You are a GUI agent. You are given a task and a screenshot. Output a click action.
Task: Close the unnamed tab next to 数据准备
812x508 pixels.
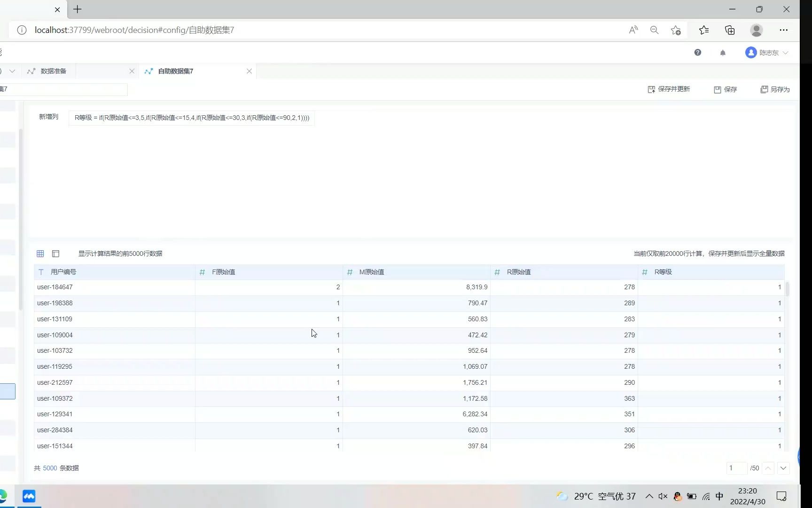pos(132,71)
